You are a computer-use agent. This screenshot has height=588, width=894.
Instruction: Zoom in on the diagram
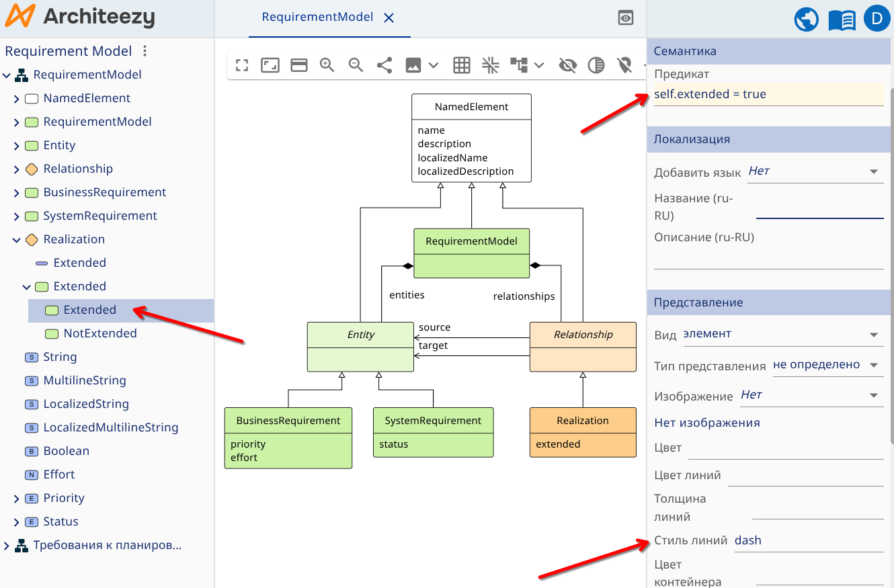click(327, 65)
